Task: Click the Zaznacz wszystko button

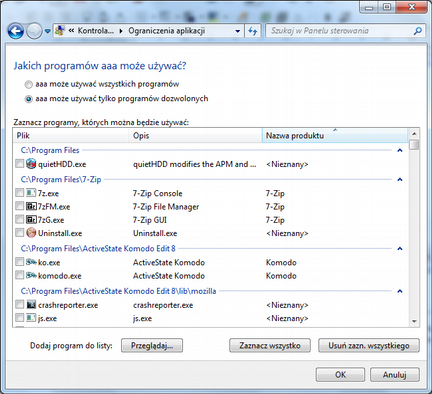Action: [x=270, y=345]
